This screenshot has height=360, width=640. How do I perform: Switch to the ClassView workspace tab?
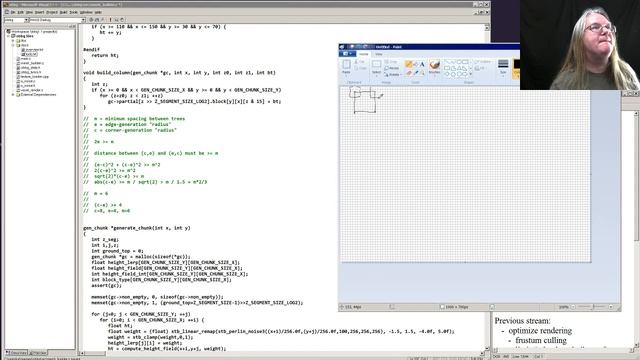17,353
